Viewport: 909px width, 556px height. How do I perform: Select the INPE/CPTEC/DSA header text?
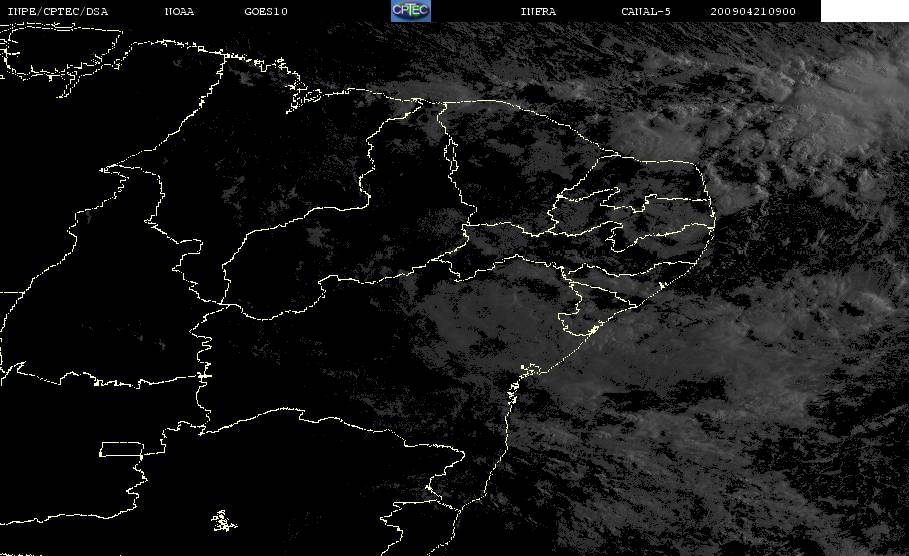(x=58, y=11)
